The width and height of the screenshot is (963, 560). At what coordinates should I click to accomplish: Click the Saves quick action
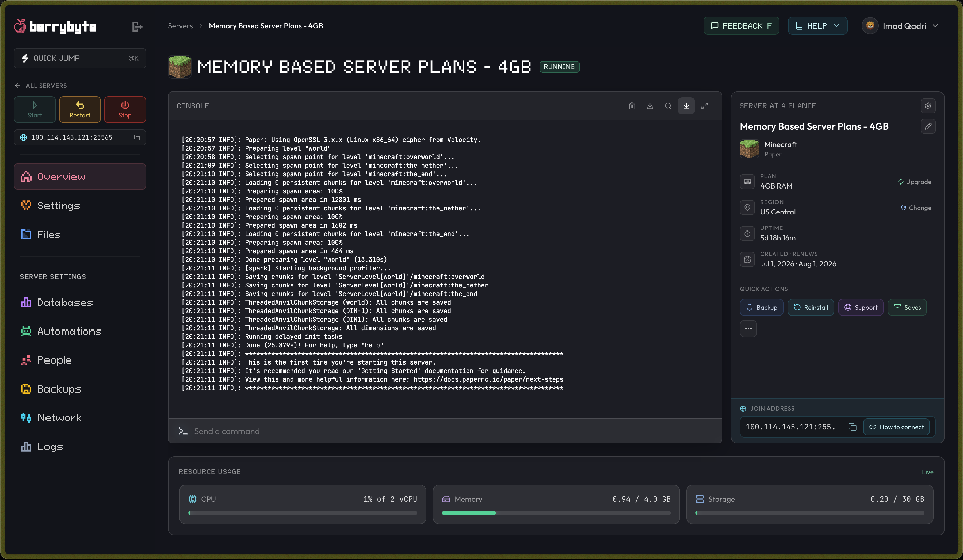pos(907,308)
